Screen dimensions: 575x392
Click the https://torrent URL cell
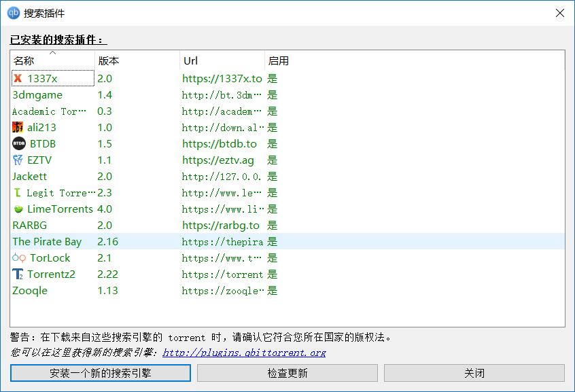[x=222, y=274]
